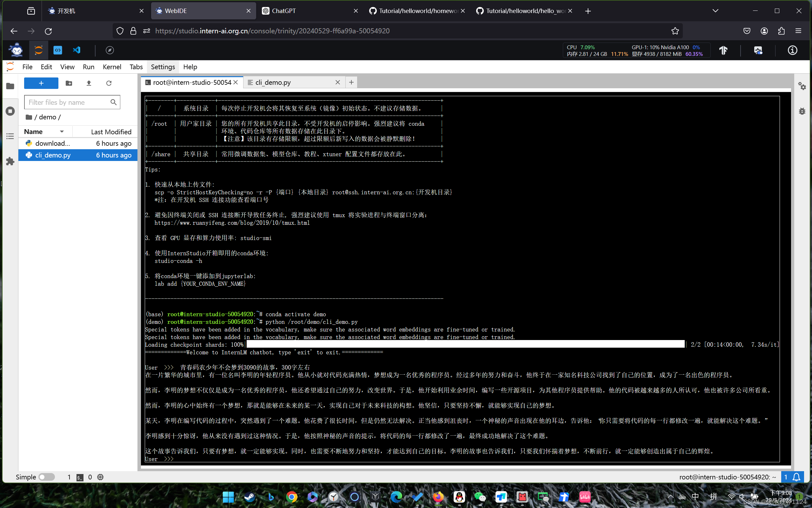Click the new folder icon in file browser
The image size is (812, 508).
click(69, 83)
